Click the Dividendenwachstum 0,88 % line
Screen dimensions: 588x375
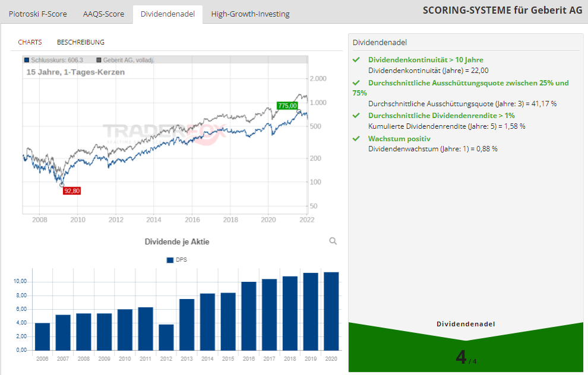[433, 149]
